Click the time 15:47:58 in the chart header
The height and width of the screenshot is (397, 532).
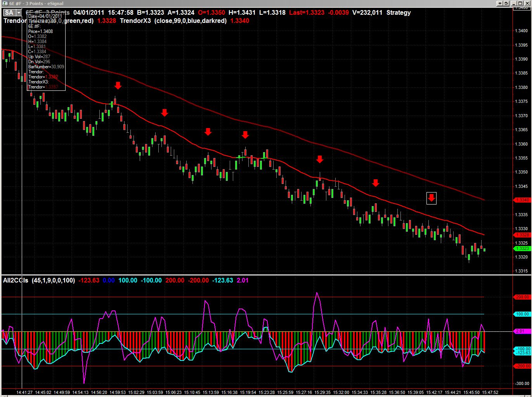pos(121,12)
